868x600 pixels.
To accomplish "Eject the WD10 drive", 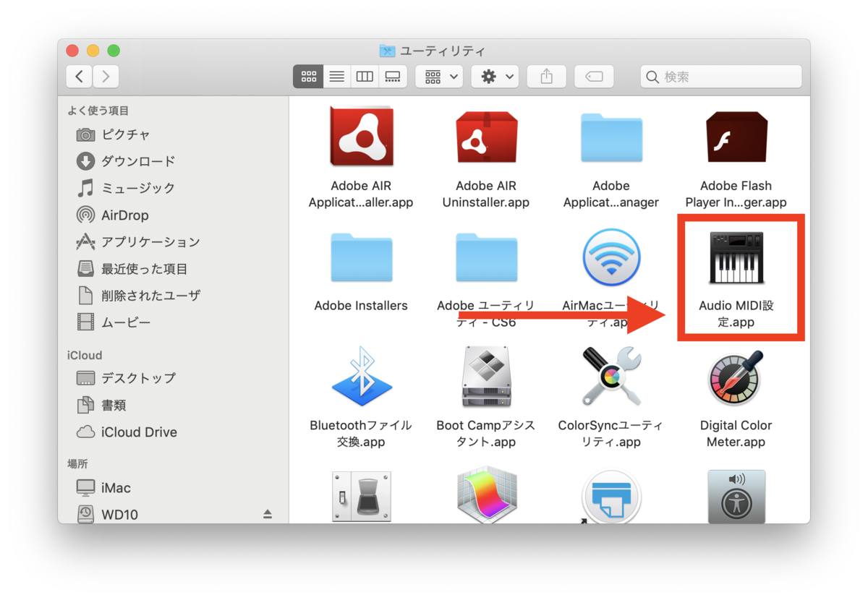I will tap(268, 514).
